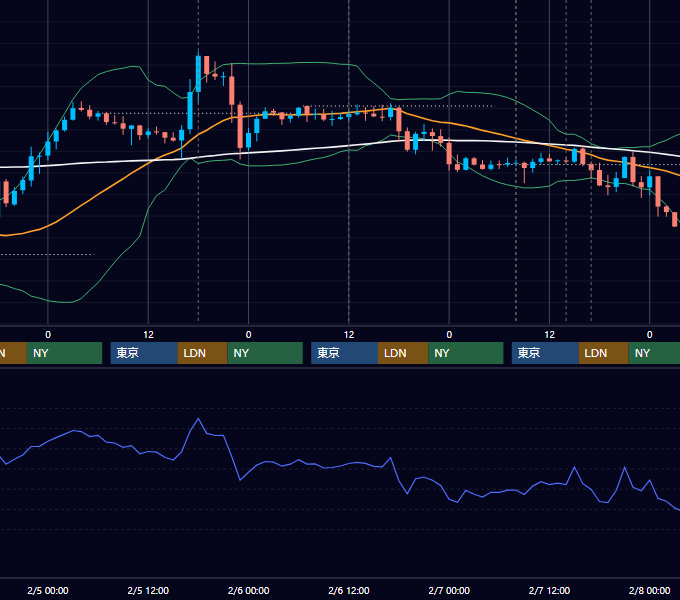Select the LDN session block on 2/6
This screenshot has height=600, width=680.
tap(403, 353)
